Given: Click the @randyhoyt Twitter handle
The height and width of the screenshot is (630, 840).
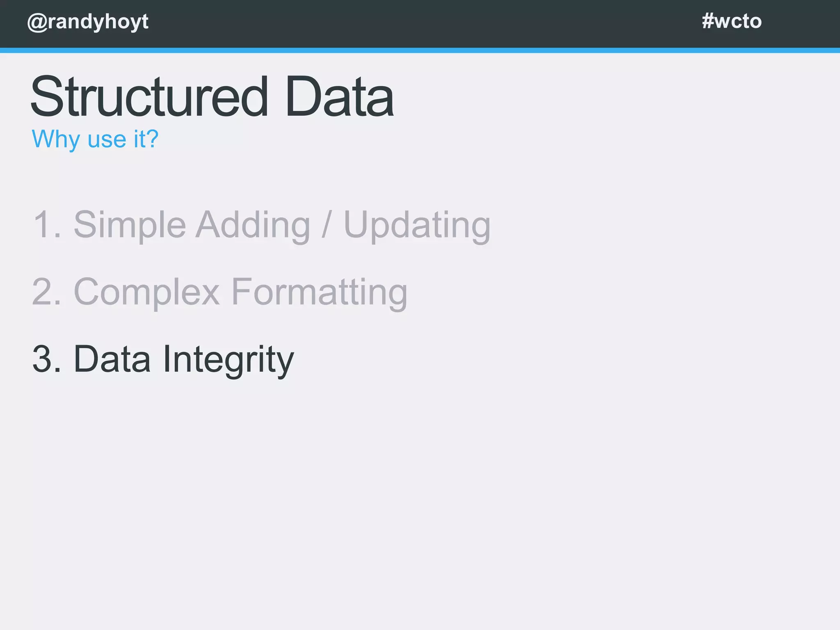Looking at the screenshot, I should [x=88, y=22].
